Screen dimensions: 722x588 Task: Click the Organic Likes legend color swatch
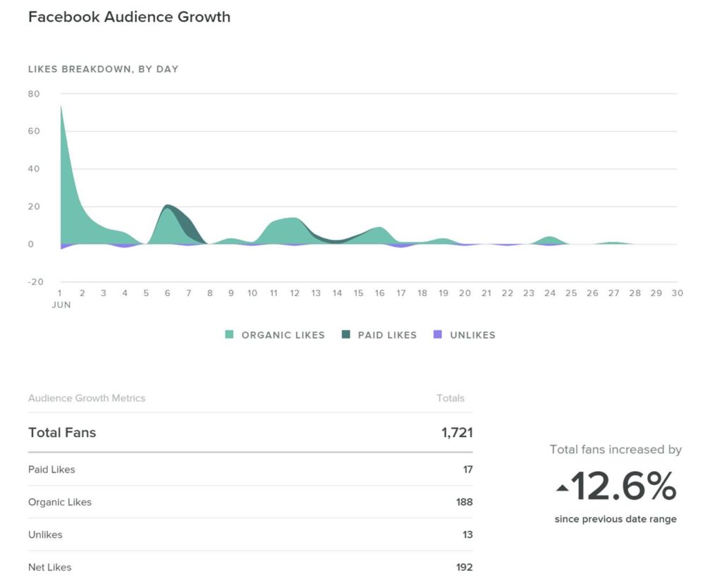(229, 334)
